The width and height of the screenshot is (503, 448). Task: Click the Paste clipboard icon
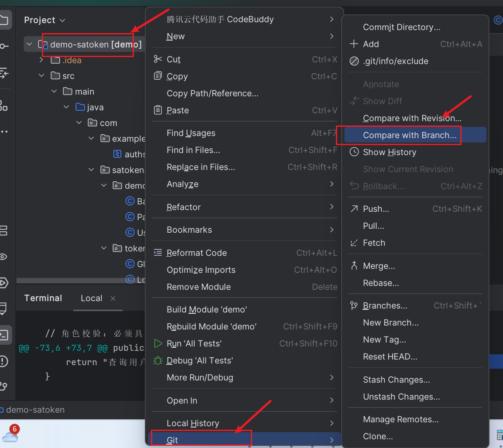point(157,110)
